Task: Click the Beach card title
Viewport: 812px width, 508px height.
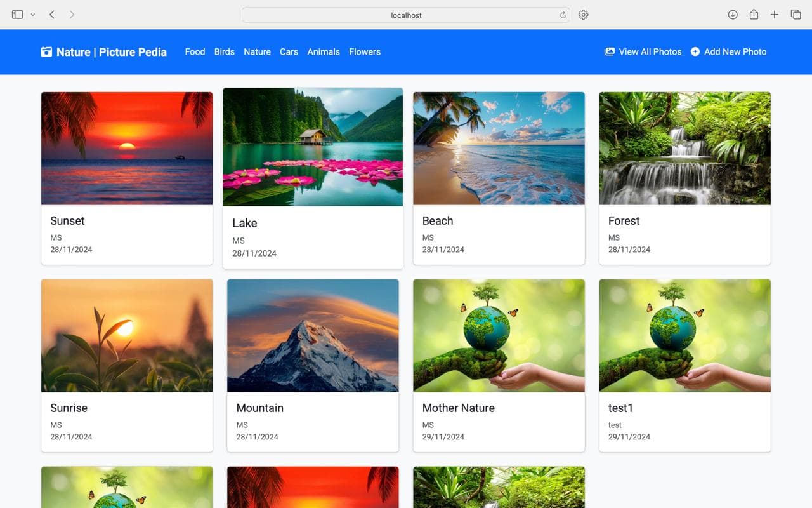Action: click(438, 221)
